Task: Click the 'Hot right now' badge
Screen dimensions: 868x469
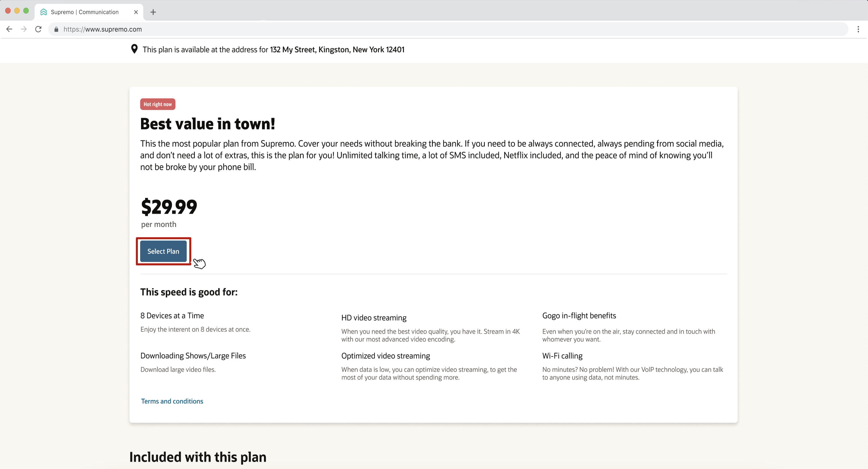Action: (x=157, y=104)
